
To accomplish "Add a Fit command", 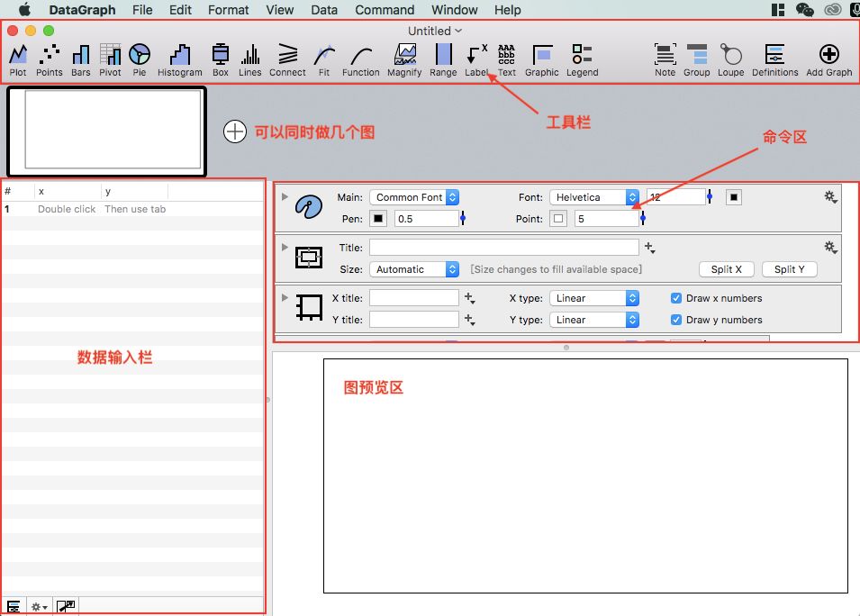I will (x=324, y=59).
